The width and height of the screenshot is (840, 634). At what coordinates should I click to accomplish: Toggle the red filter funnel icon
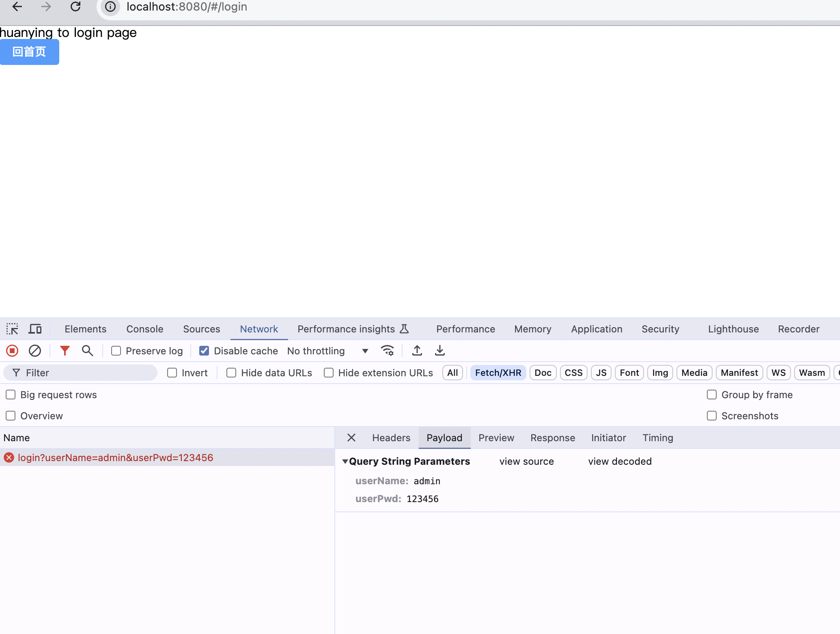[65, 351]
